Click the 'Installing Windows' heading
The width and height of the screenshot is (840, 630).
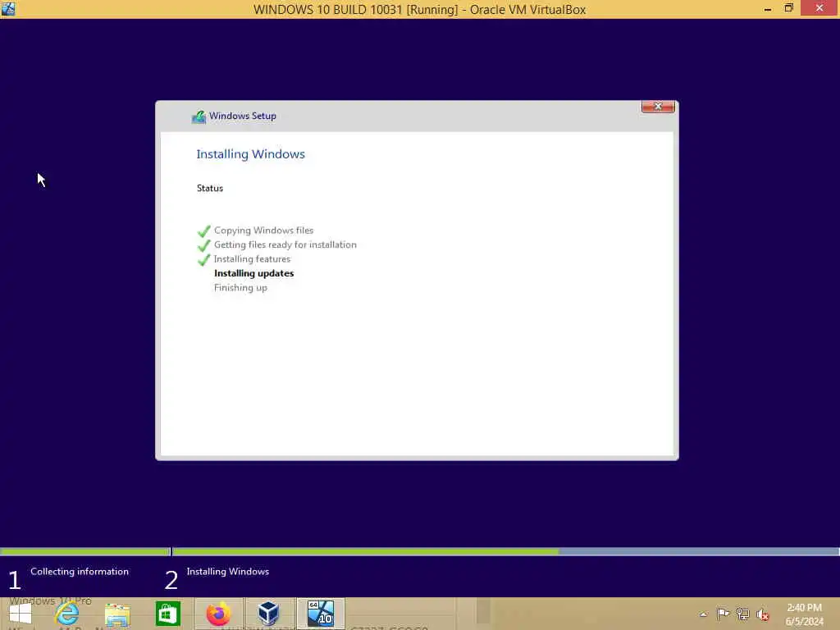point(251,154)
